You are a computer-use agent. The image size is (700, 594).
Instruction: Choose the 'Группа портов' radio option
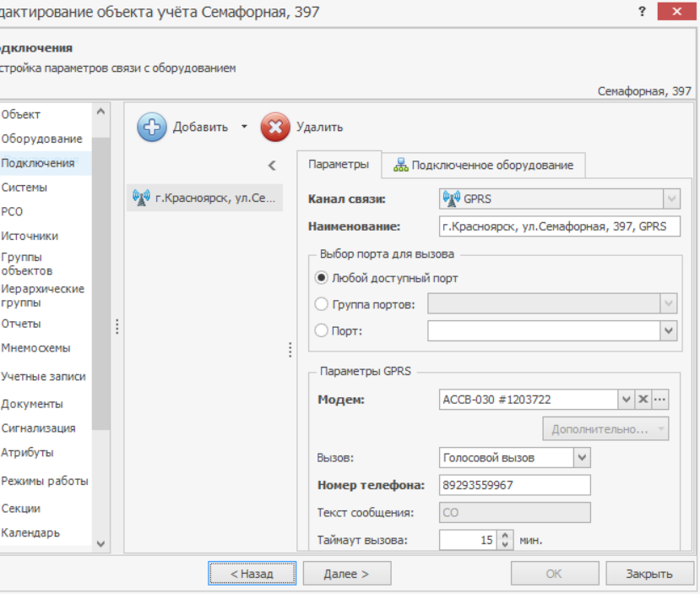(x=321, y=304)
